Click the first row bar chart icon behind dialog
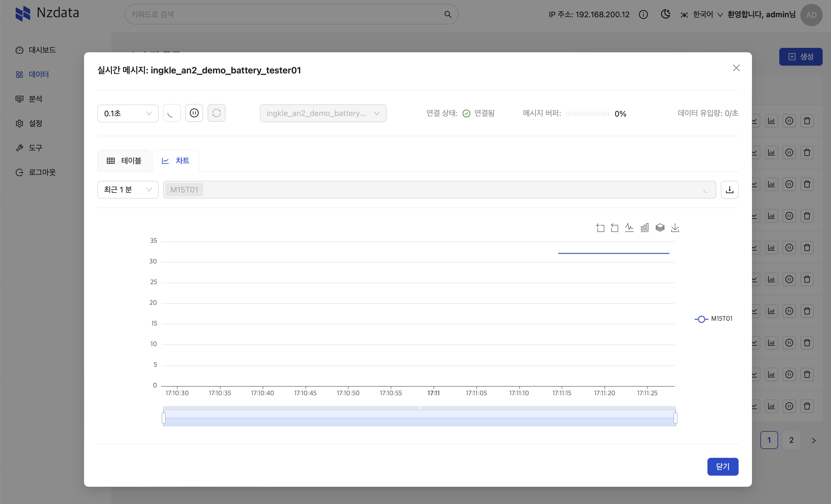This screenshot has height=504, width=831. [771, 121]
